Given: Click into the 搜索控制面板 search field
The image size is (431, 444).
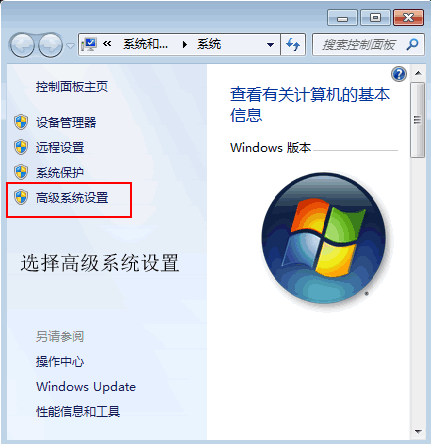Looking at the screenshot, I should click(359, 44).
